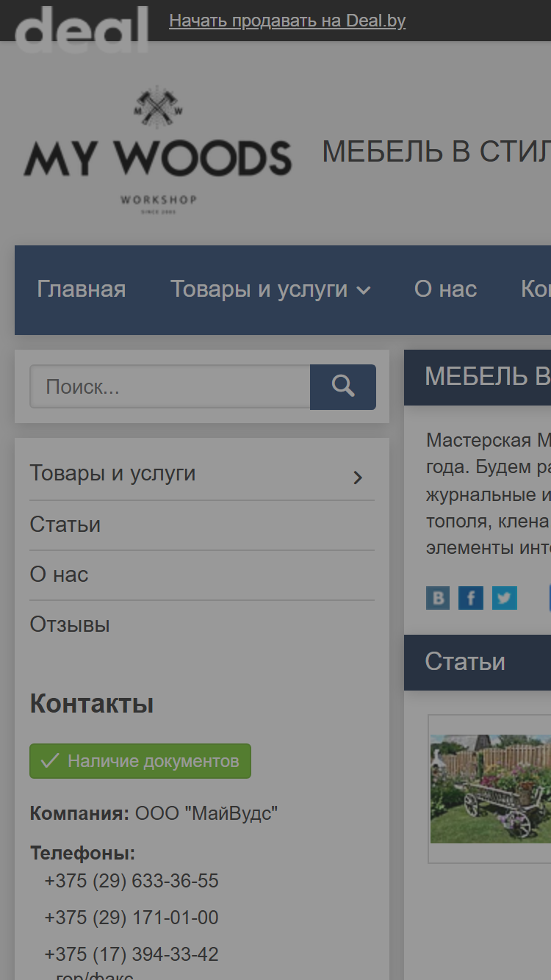This screenshot has width=551, height=980.
Task: Share via the Facebook icon
Action: (x=471, y=598)
